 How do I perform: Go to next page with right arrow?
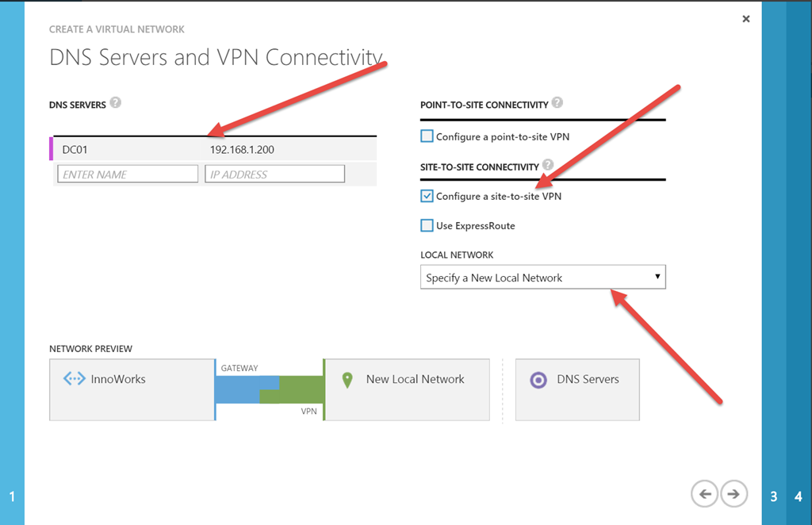pyautogui.click(x=733, y=494)
